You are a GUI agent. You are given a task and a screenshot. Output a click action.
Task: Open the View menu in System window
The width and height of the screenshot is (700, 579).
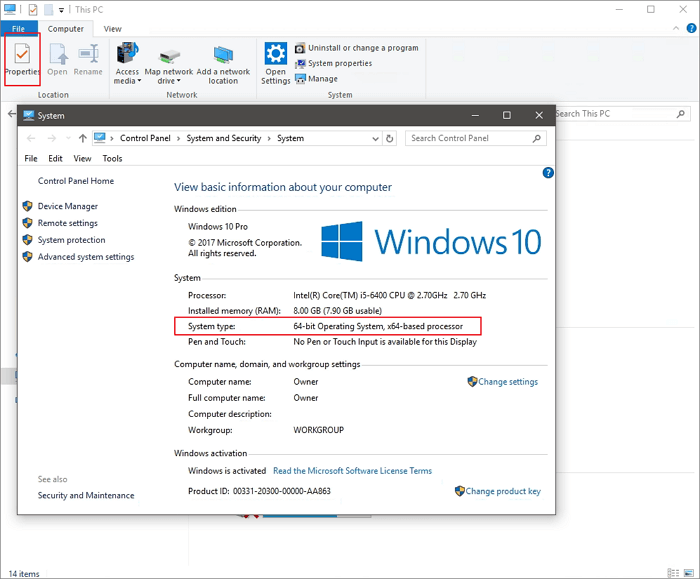(x=82, y=158)
